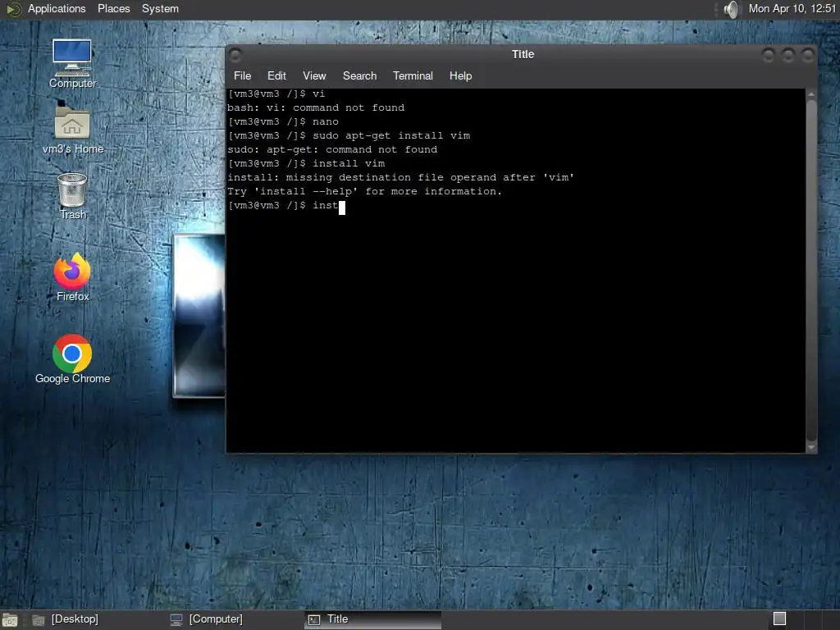Open the Trash desktop icon
Image resolution: width=840 pixels, height=630 pixels.
[x=72, y=196]
